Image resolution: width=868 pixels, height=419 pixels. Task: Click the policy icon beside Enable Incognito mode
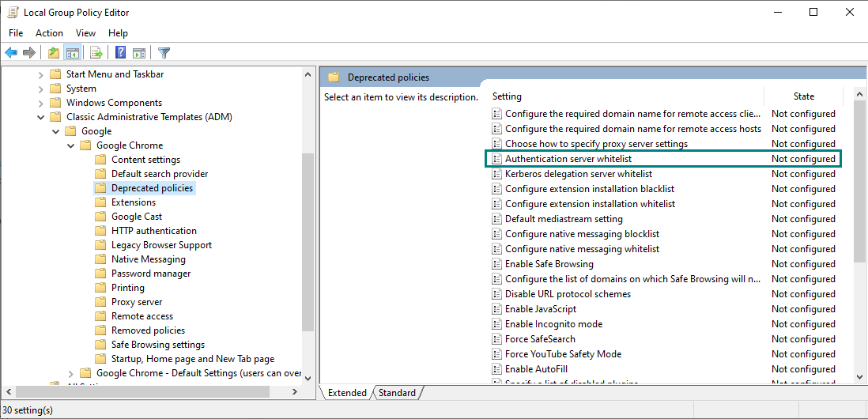pos(496,324)
